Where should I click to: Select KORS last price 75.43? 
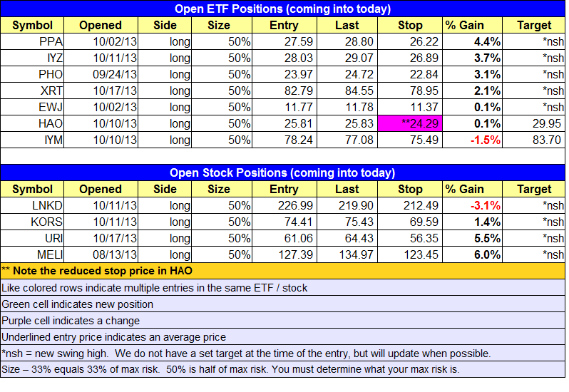[347, 222]
